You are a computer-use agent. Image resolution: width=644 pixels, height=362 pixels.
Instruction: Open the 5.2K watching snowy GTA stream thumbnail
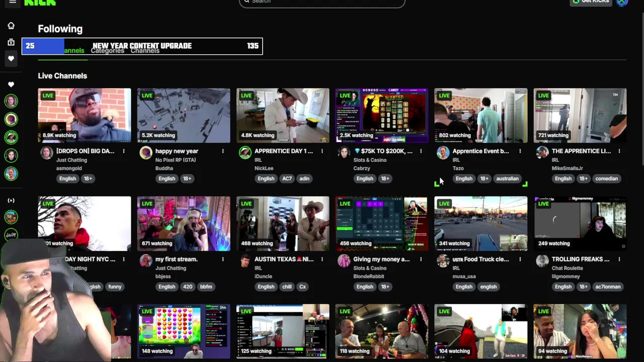coord(184,116)
